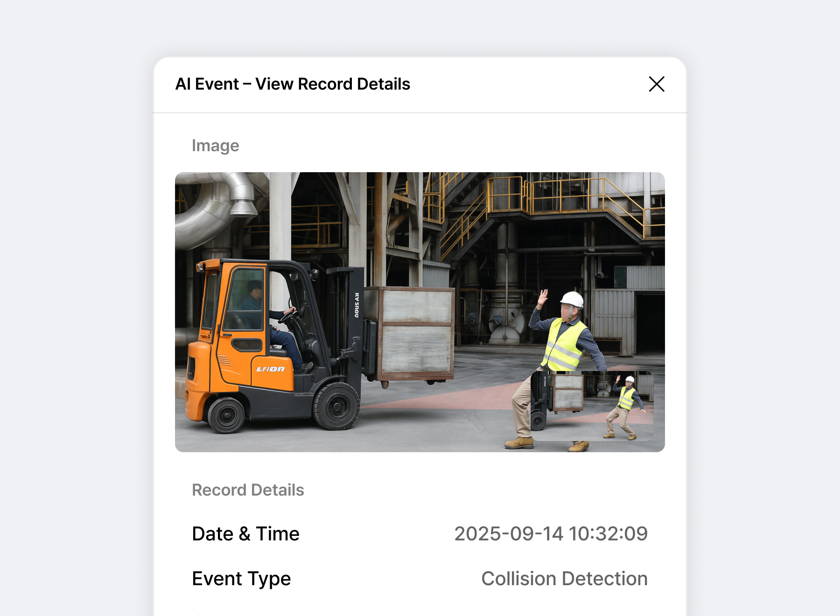Click the LFION logo on the forklift body
The image size is (840, 616).
[x=270, y=369]
